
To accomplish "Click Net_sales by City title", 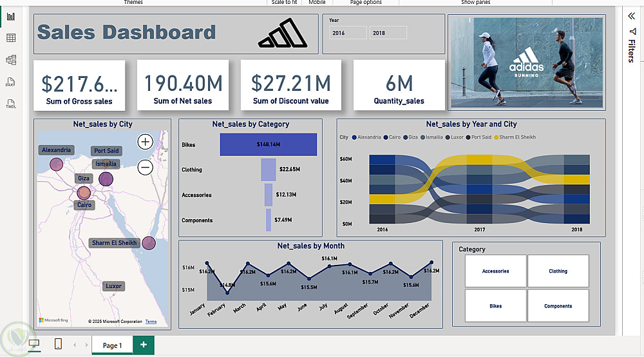I will coord(102,124).
